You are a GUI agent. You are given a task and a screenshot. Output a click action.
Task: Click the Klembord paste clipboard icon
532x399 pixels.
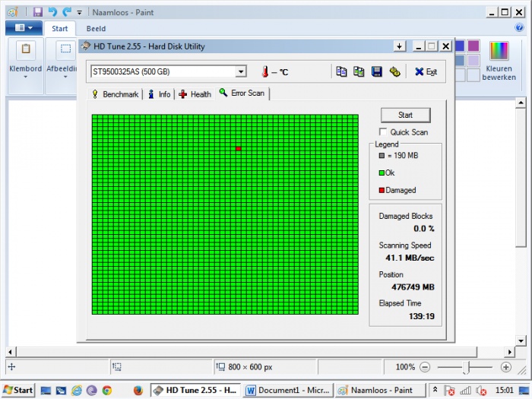(x=26, y=49)
